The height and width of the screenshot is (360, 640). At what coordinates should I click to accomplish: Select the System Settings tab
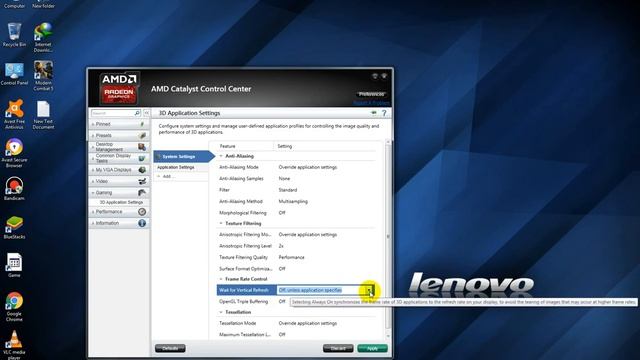(x=184, y=156)
